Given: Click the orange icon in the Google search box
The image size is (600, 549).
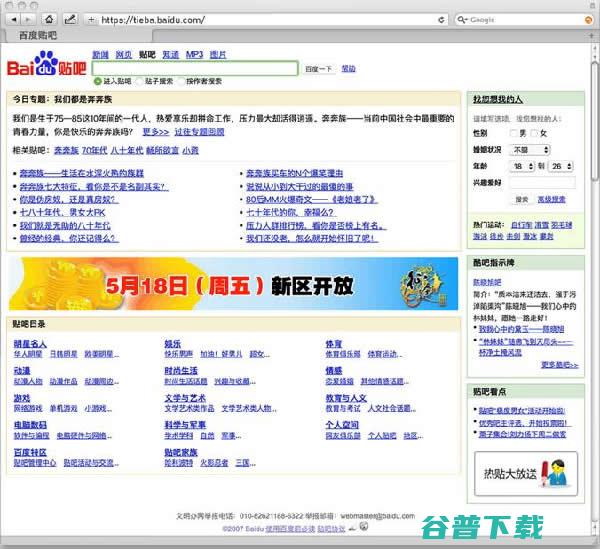Looking at the screenshot, I should 589,20.
